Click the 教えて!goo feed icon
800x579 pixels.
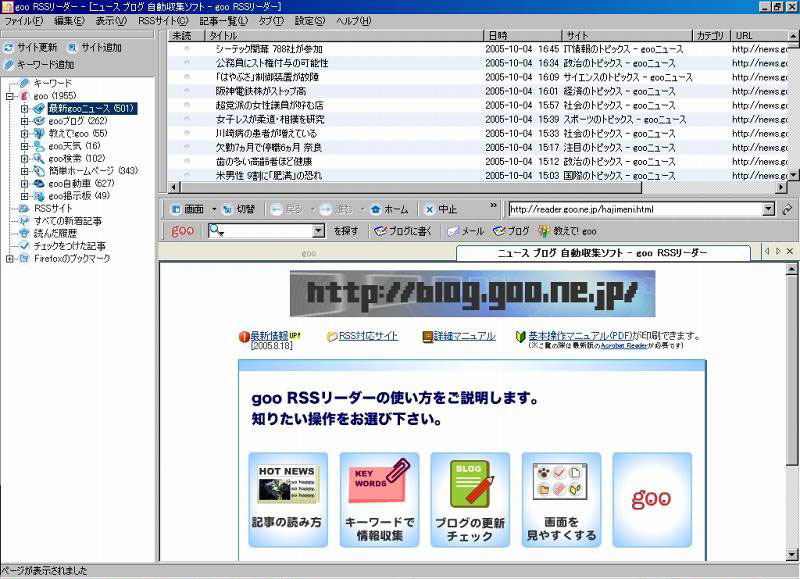coord(39,134)
